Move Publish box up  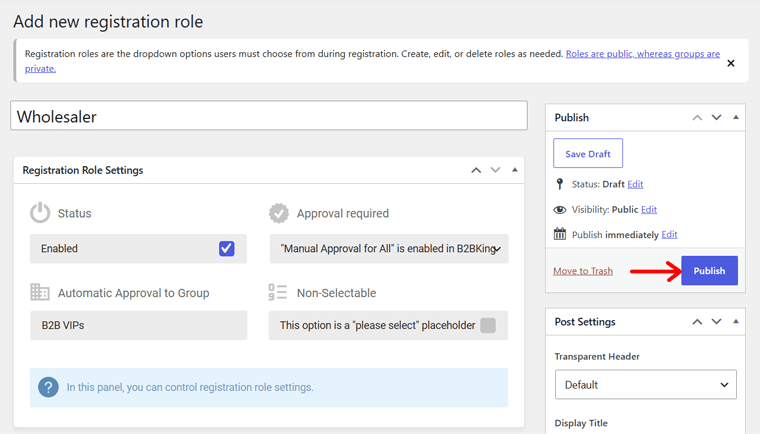697,117
